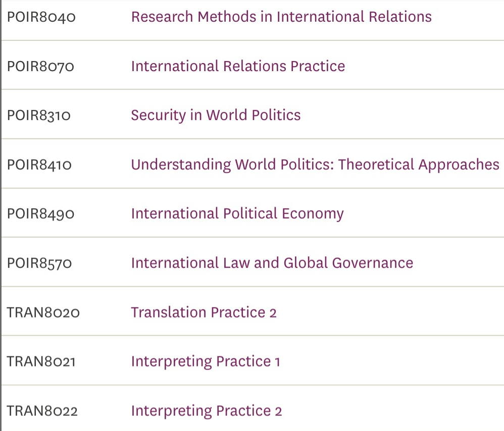The width and height of the screenshot is (504, 431).
Task: Open Research Methods in International Relations link
Action: click(x=281, y=17)
